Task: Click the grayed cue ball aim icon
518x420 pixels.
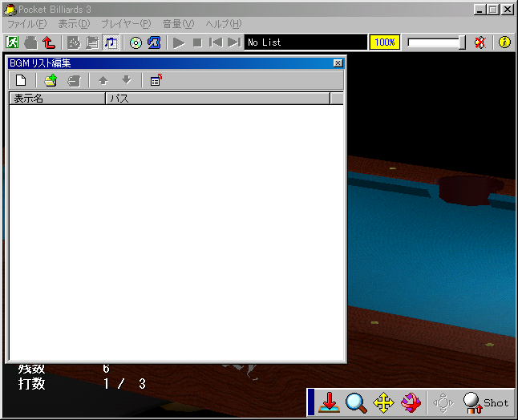Action: point(443,402)
